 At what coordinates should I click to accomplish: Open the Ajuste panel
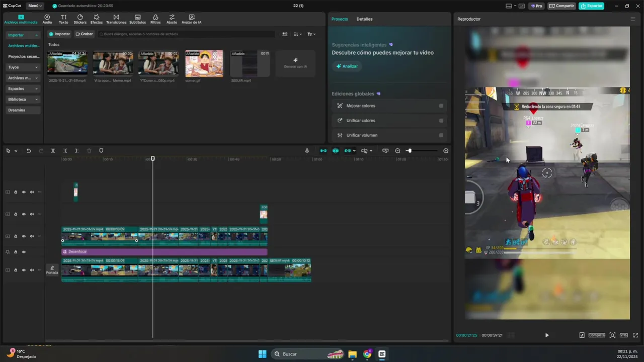(x=172, y=19)
